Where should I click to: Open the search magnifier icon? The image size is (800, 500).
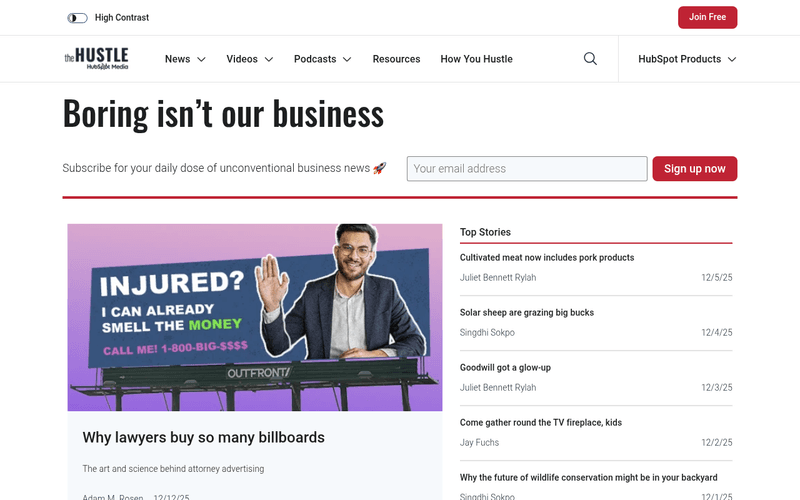590,59
